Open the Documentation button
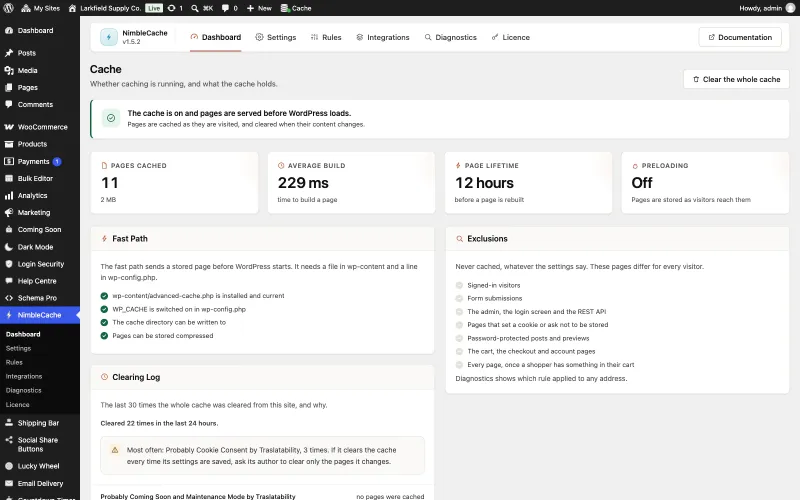Screen dimensions: 800x500 coord(740,37)
